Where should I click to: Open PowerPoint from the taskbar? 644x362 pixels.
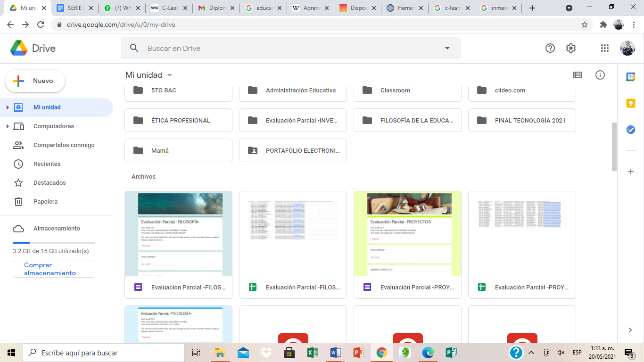[358, 353]
